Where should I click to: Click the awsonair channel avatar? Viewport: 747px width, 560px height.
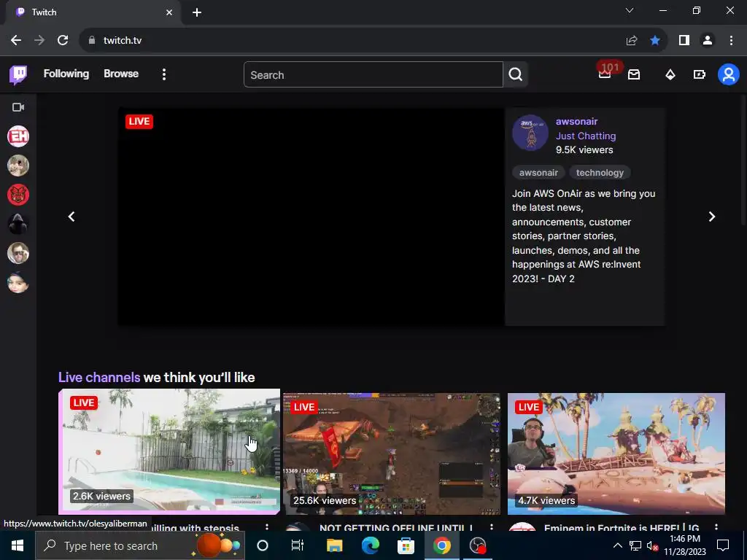[x=530, y=133]
